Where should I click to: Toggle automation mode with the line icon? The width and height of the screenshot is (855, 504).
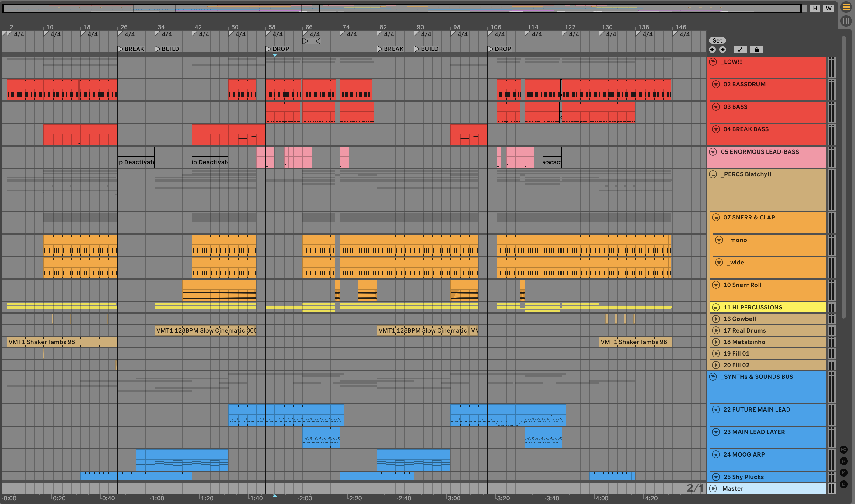click(x=740, y=50)
